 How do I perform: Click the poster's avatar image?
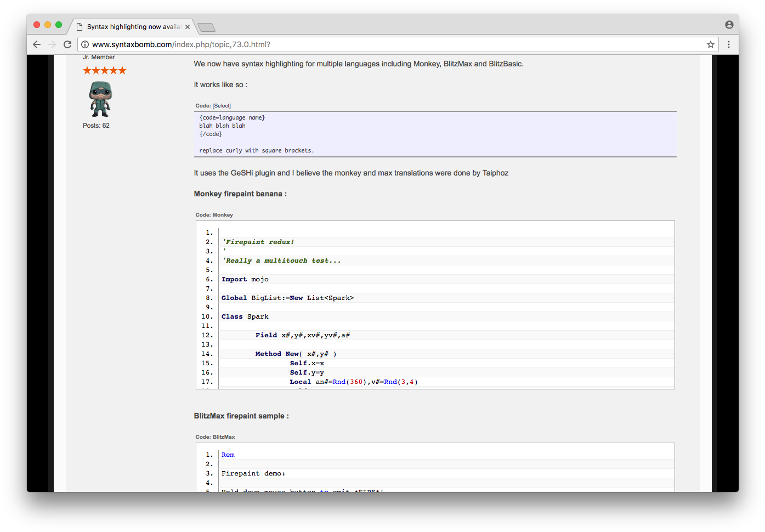[100, 99]
